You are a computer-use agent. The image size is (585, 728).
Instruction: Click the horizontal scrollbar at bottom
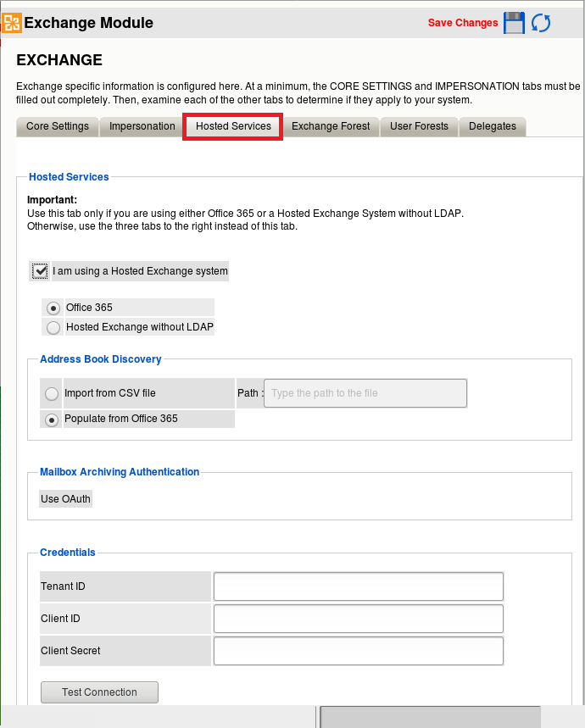pos(430,717)
